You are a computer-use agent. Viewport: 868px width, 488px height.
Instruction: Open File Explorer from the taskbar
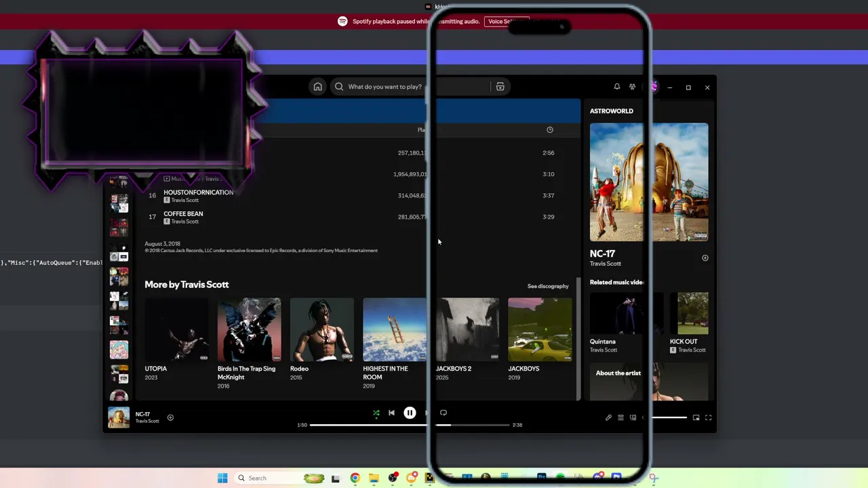point(374,479)
